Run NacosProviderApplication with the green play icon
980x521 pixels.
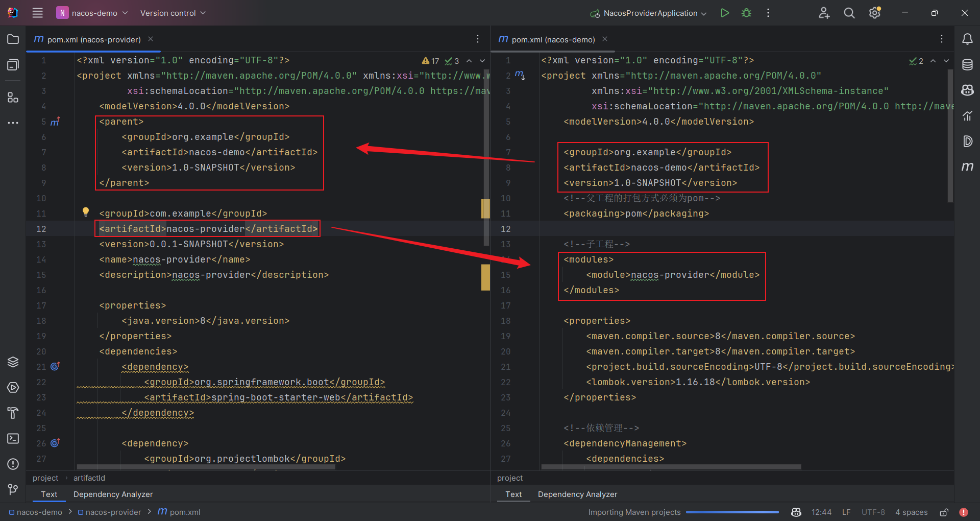pos(724,13)
